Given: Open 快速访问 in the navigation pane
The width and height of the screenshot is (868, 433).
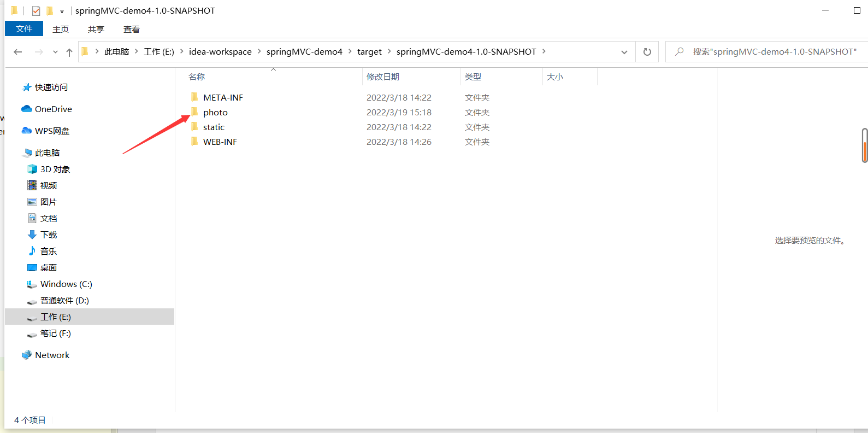Looking at the screenshot, I should point(51,87).
